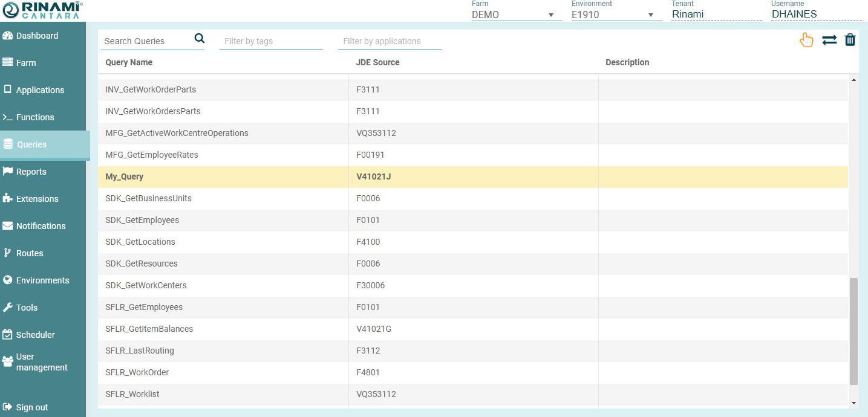Sign out of the application

(x=31, y=407)
